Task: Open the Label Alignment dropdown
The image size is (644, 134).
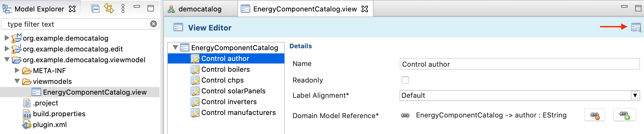Action: tap(635, 95)
